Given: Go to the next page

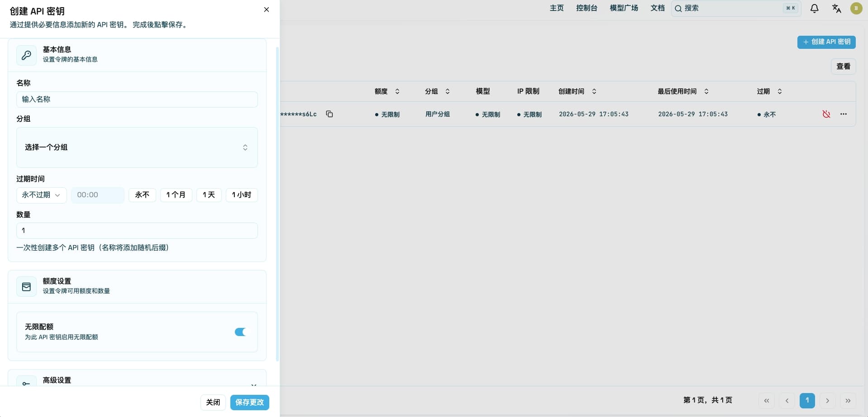Looking at the screenshot, I should (828, 401).
